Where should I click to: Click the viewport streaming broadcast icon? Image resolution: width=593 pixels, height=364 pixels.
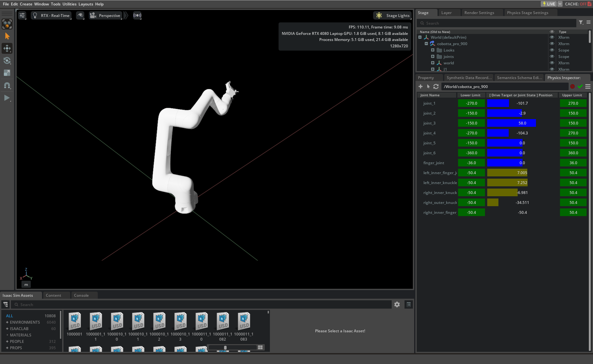click(137, 15)
